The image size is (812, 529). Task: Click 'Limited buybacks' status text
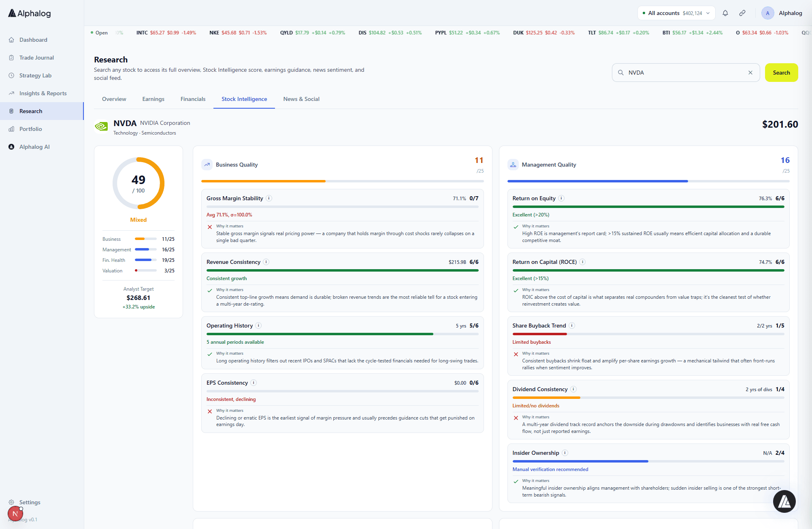(532, 342)
